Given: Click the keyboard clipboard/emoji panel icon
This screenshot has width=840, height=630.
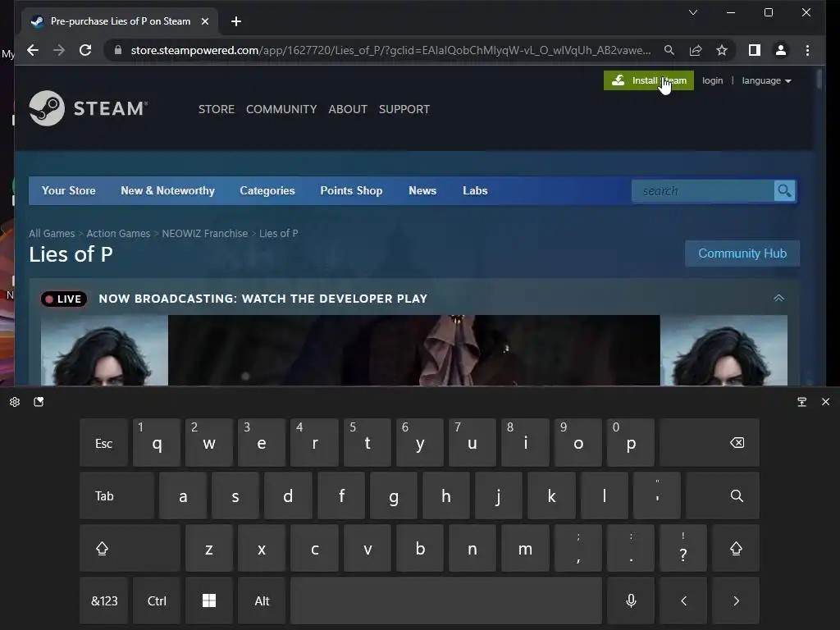Looking at the screenshot, I should pos(39,402).
